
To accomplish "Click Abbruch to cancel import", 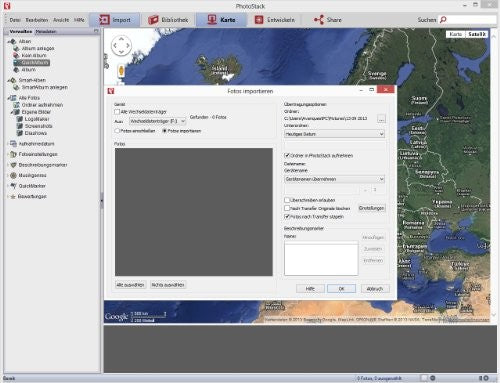I will coord(375,289).
